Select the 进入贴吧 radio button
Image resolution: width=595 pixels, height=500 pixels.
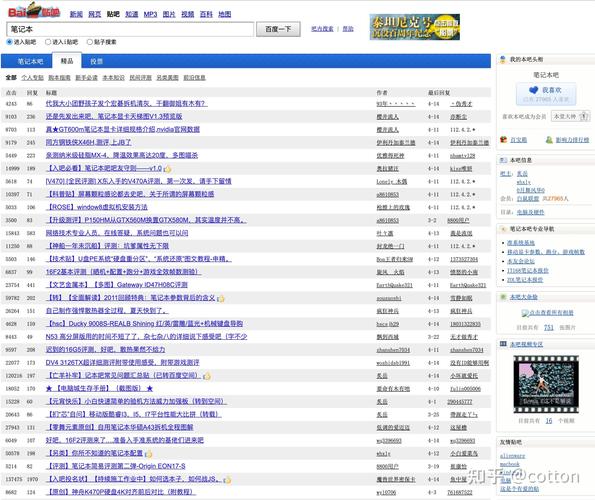9,42
